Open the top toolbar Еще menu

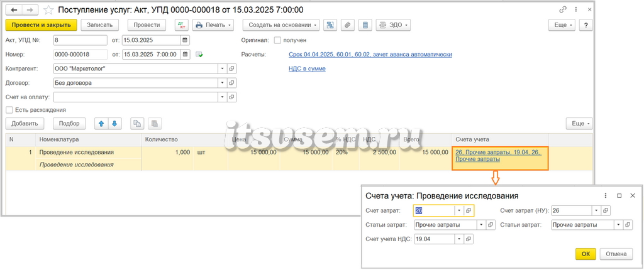coord(563,25)
